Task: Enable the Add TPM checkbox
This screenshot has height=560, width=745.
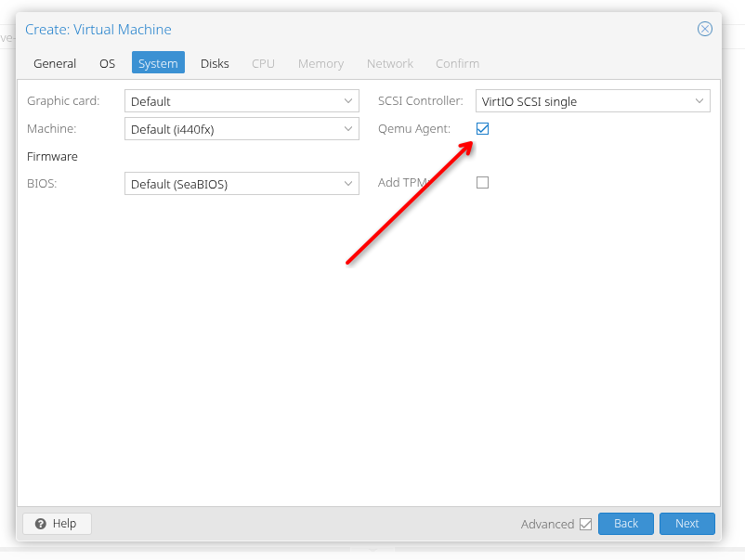Action: pos(482,182)
